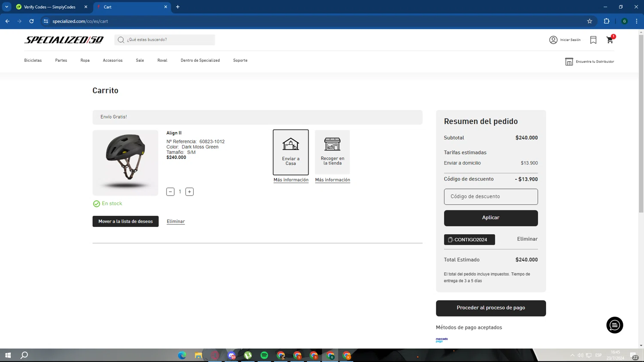Viewport: 644px width, 362px height.
Task: Open the Sale menu
Action: tap(140, 60)
